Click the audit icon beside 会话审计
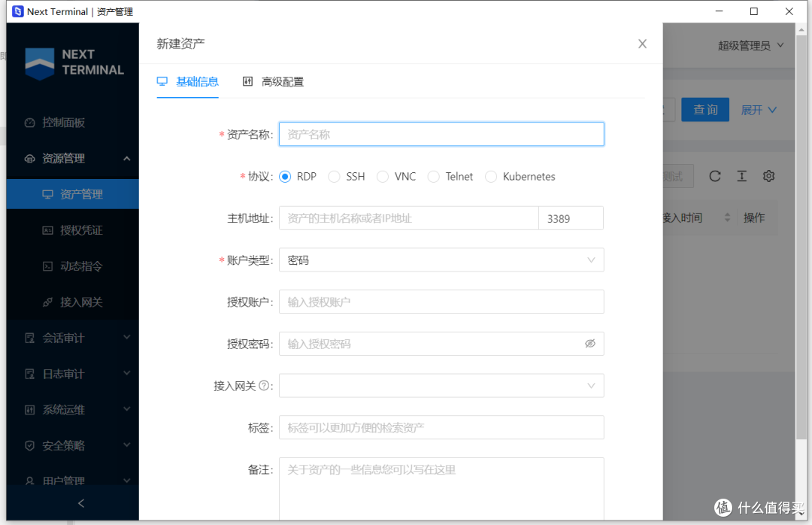Screen dimensions: 812x525 (x=29, y=338)
